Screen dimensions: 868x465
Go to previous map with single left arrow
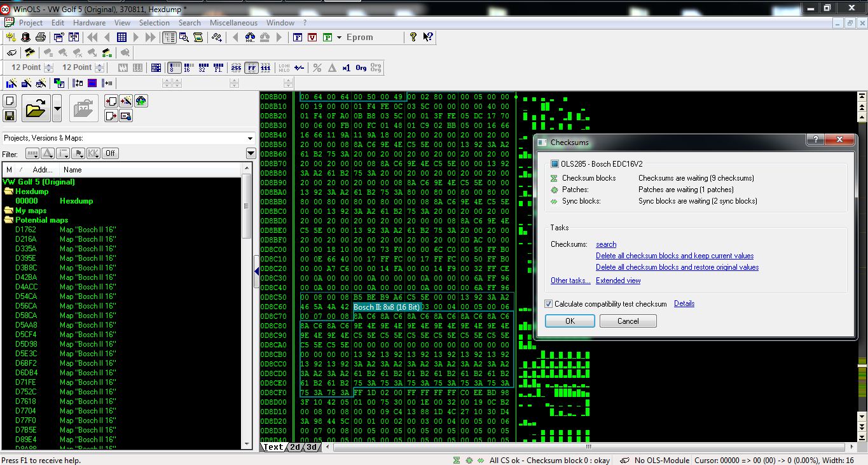click(107, 37)
